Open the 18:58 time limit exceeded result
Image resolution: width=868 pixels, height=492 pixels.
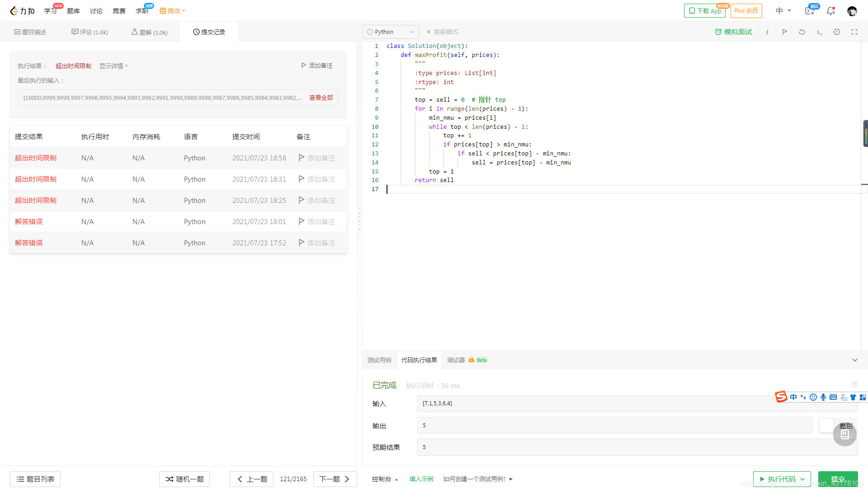[35, 158]
